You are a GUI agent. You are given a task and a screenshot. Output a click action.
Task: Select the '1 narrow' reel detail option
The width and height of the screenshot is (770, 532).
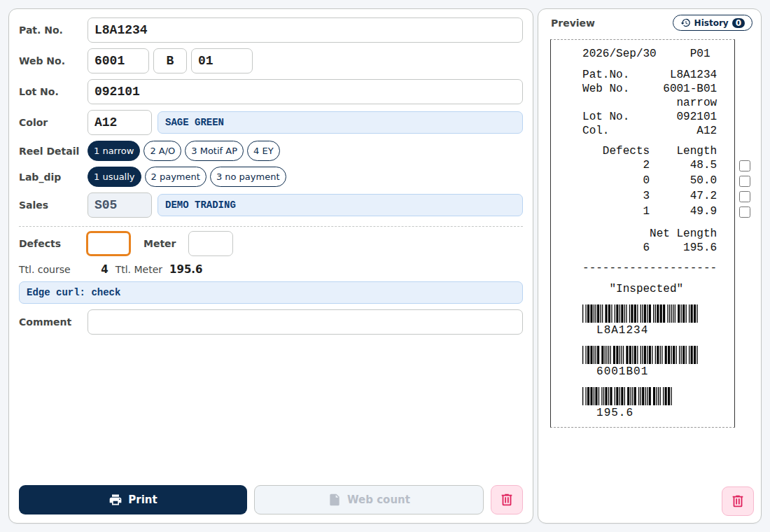pyautogui.click(x=114, y=150)
